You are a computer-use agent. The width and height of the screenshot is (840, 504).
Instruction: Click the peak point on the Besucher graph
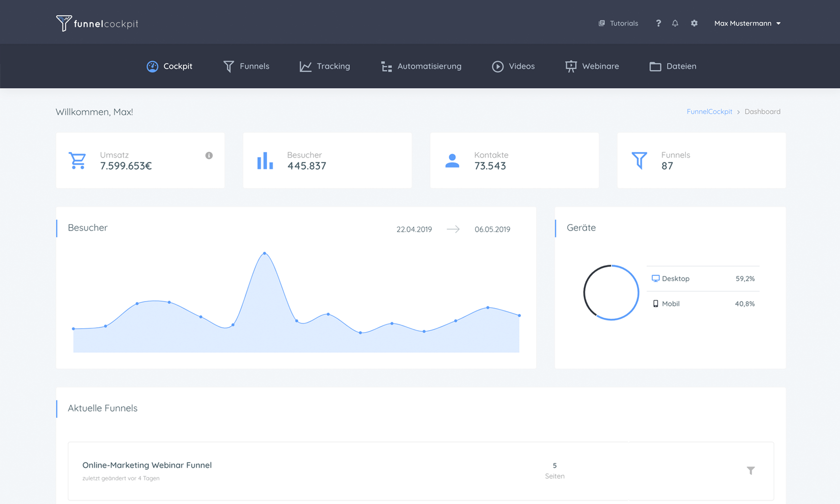tap(265, 253)
